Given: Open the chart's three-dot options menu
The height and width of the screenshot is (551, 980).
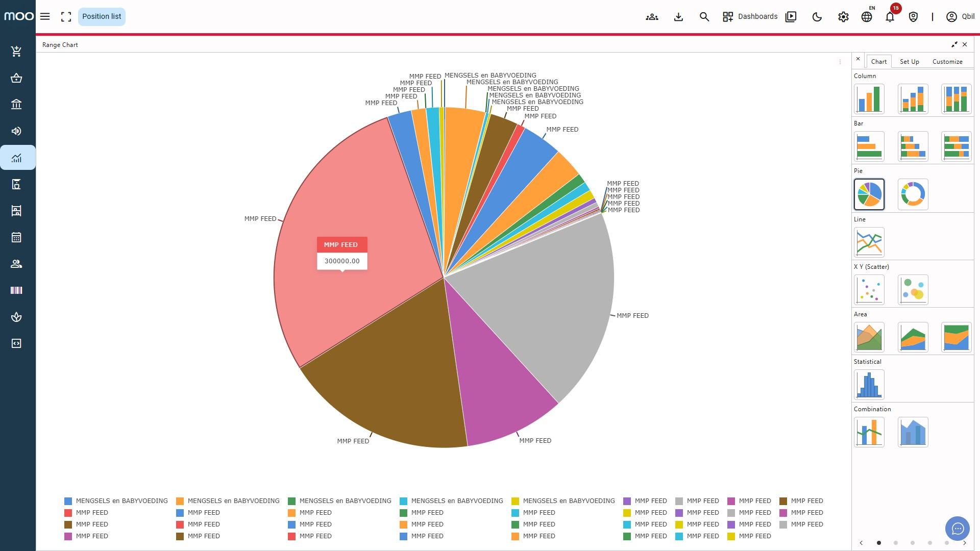Looking at the screenshot, I should tap(840, 62).
